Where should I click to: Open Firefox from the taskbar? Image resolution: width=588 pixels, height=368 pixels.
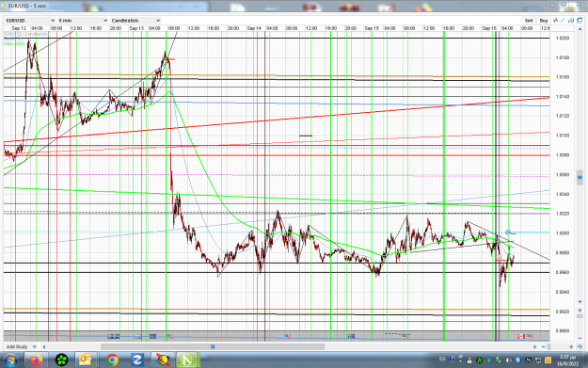(x=37, y=360)
